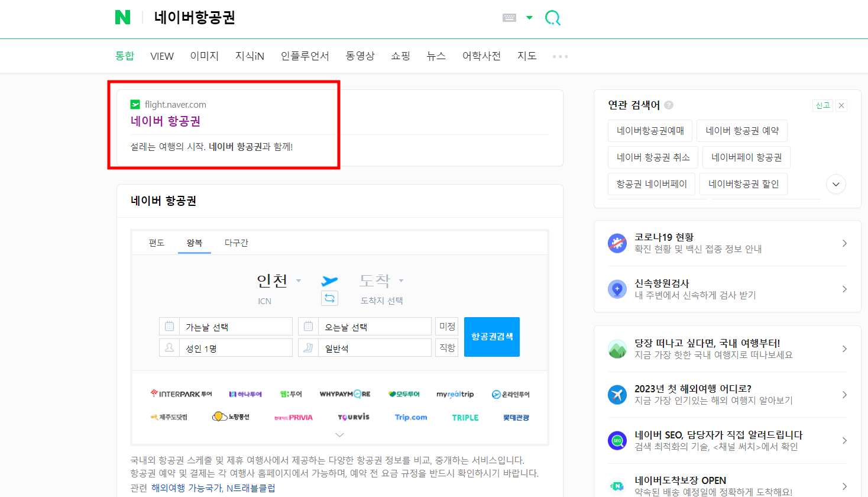The height and width of the screenshot is (497, 868).
Task: Click the PRIVIA logo
Action: (293, 418)
